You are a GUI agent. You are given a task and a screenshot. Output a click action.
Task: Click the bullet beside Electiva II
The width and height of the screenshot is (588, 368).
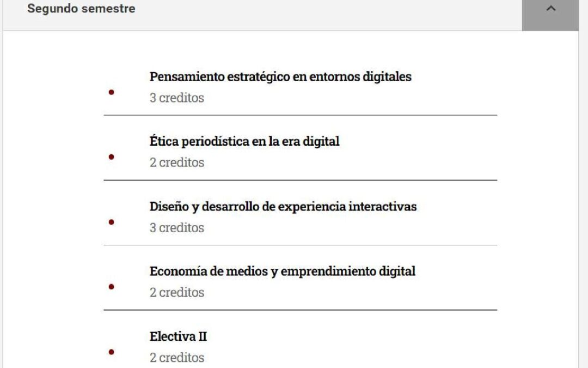click(112, 352)
